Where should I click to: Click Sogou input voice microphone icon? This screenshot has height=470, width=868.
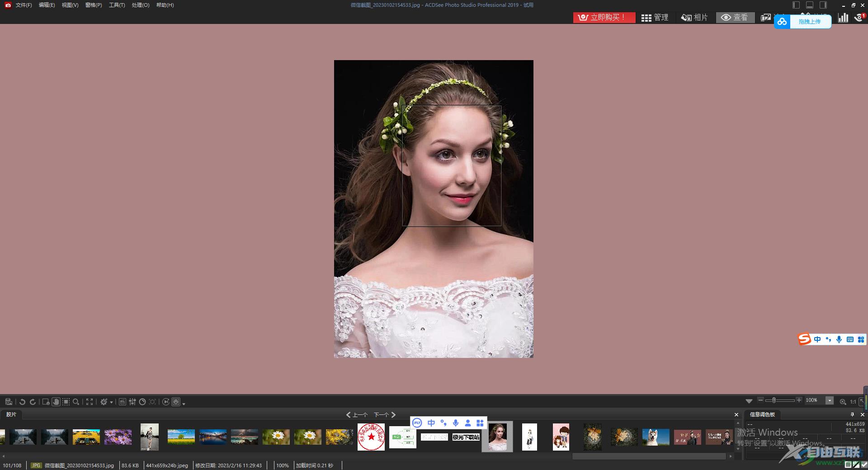(839, 339)
